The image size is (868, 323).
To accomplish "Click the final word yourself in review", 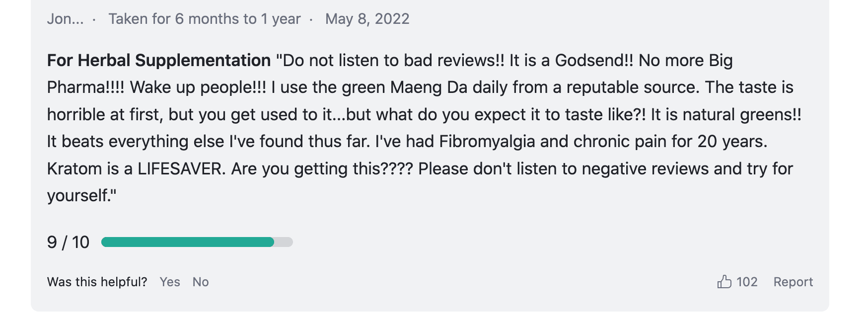I will pyautogui.click(x=78, y=195).
